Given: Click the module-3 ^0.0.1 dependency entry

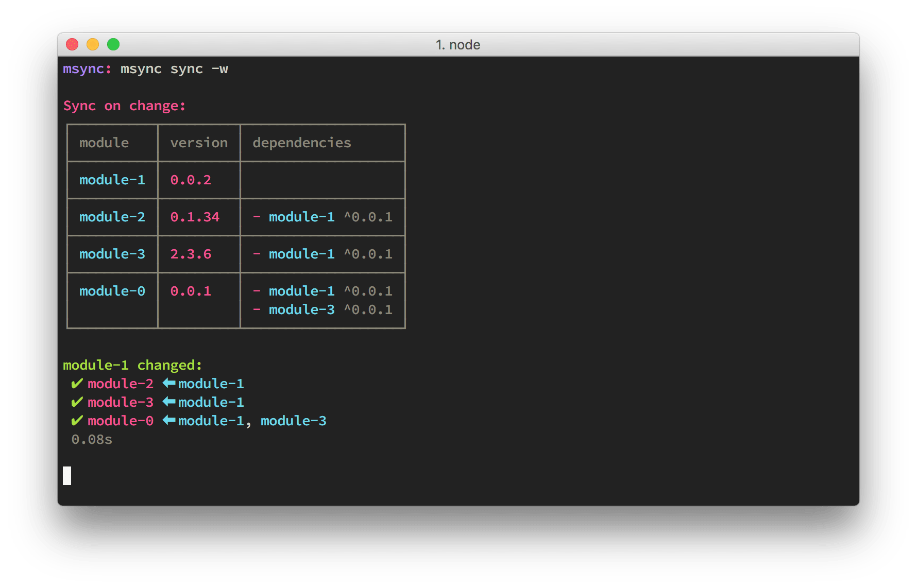Looking at the screenshot, I should coord(322,309).
